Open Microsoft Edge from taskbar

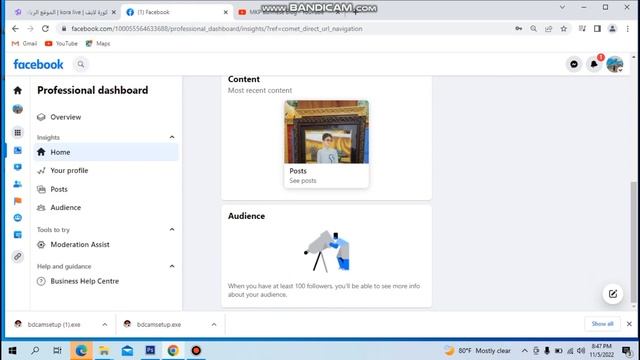pos(81,350)
